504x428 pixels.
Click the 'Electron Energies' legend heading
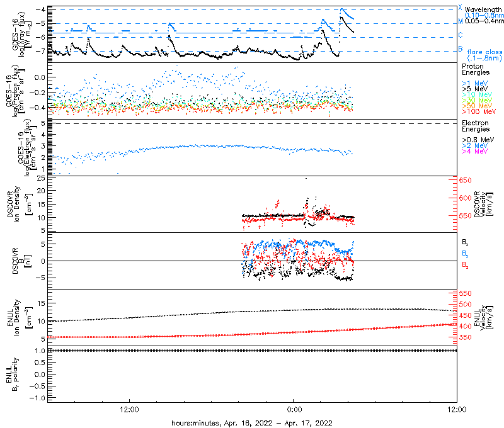click(x=476, y=126)
